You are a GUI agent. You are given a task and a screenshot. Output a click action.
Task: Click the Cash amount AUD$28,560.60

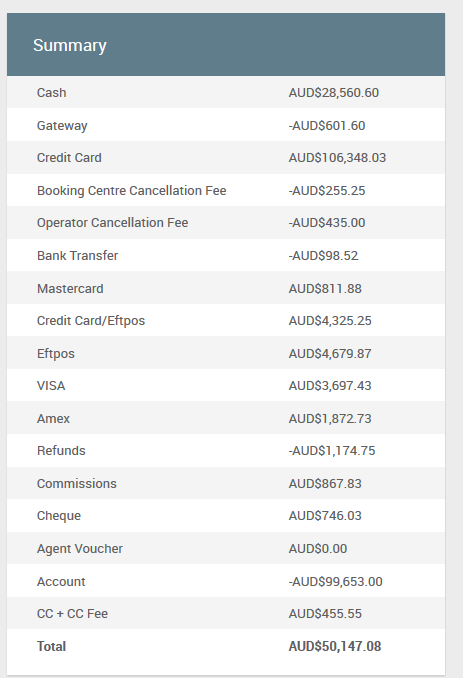(334, 93)
